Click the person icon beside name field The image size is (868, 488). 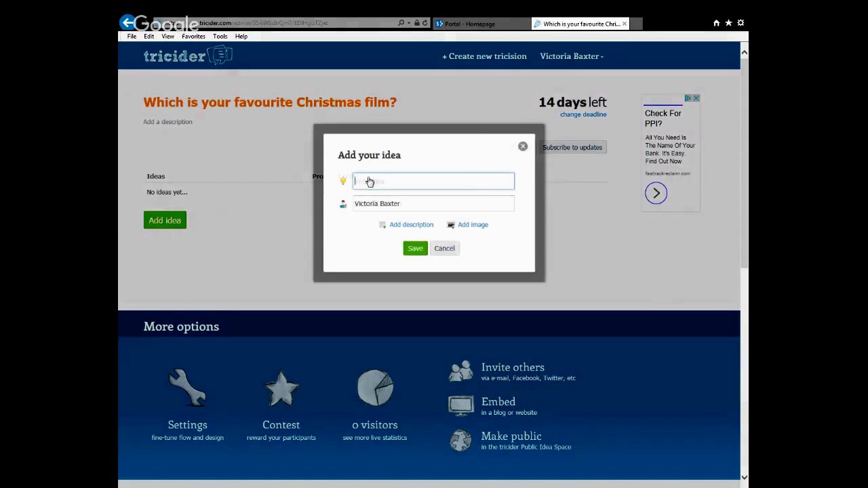pyautogui.click(x=343, y=204)
